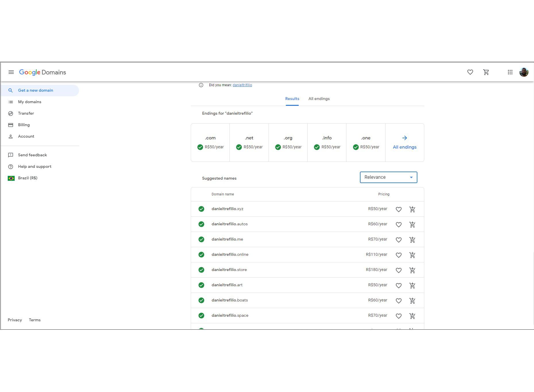The height and width of the screenshot is (392, 534).
Task: Click info icon beside Did you mean
Action: (x=201, y=85)
